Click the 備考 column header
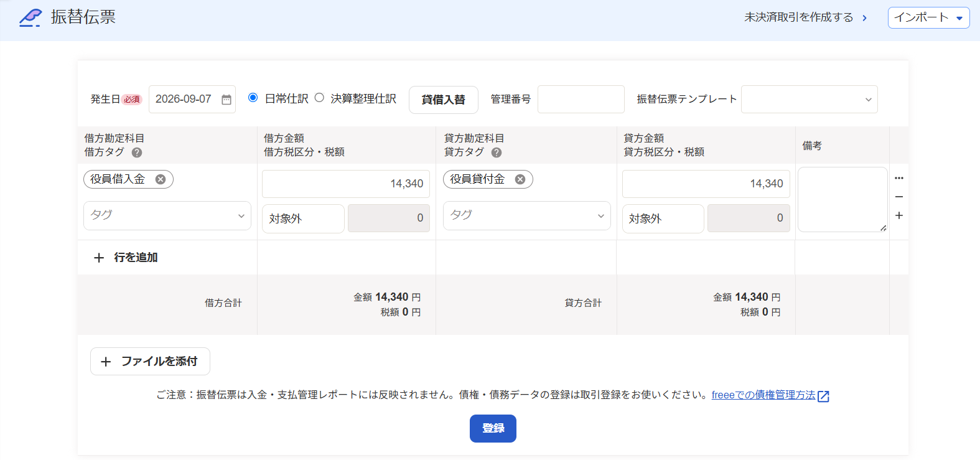Screen dimensions: 980x460 pos(812,146)
